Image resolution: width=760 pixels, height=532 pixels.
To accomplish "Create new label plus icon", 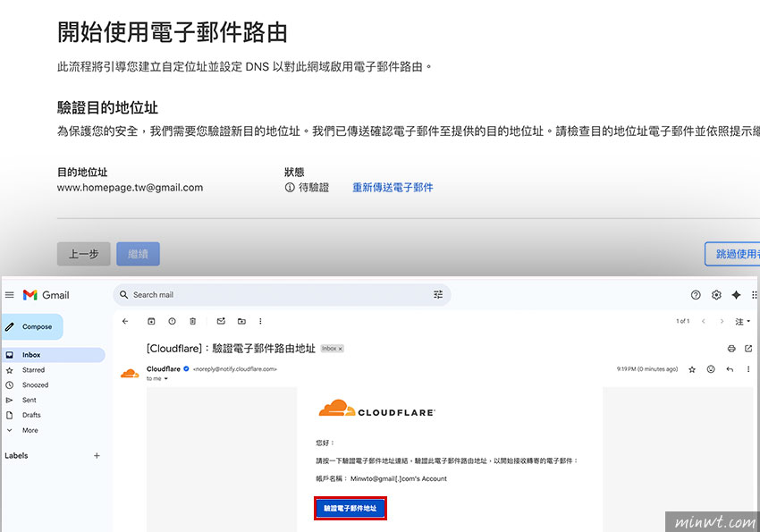I will point(97,455).
